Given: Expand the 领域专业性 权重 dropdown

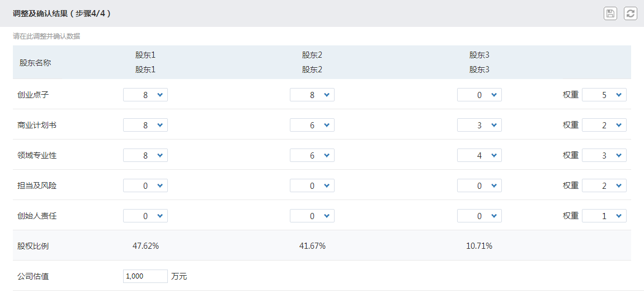Looking at the screenshot, I should [x=604, y=155].
